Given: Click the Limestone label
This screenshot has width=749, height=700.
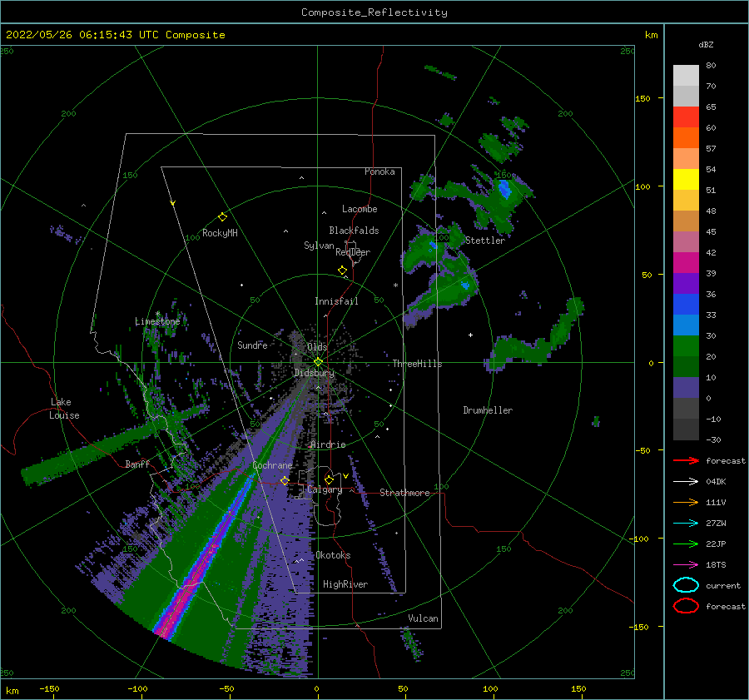Looking at the screenshot, I should 157,321.
